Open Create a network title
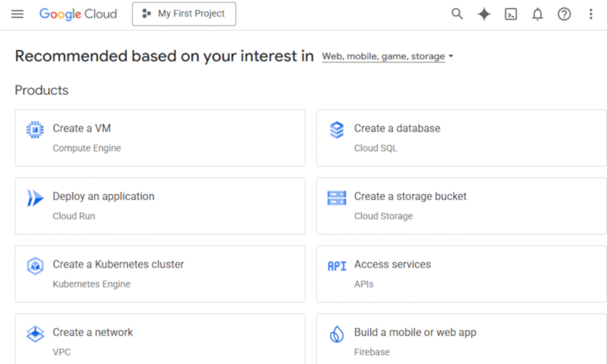 click(93, 333)
